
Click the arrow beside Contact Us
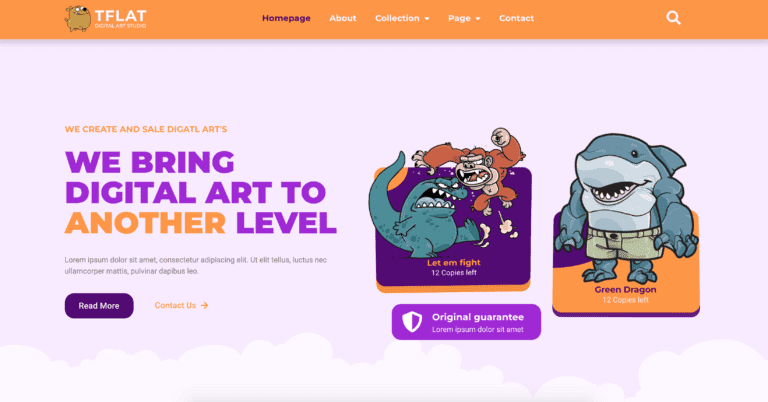pos(205,306)
